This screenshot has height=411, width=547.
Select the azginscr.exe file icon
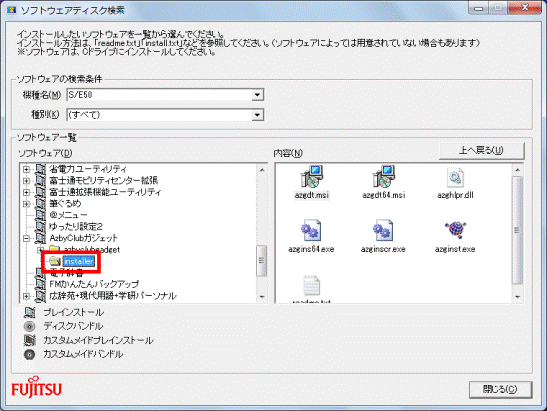click(383, 230)
